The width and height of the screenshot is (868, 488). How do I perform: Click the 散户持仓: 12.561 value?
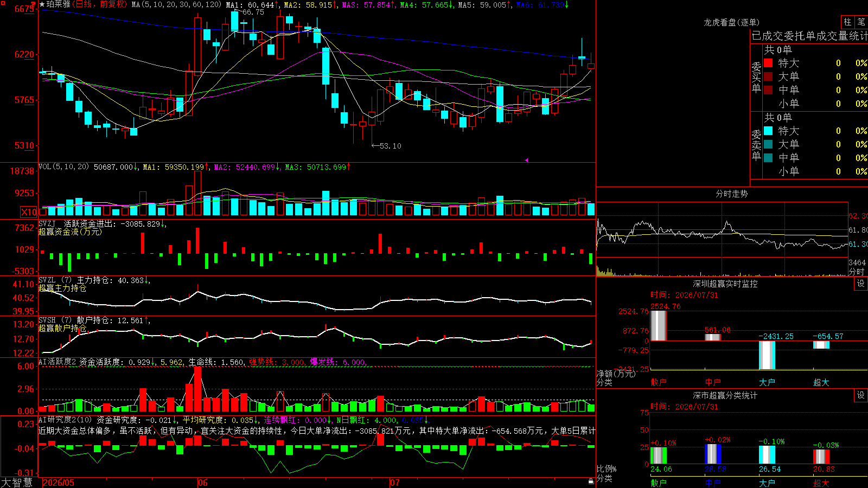click(x=110, y=320)
